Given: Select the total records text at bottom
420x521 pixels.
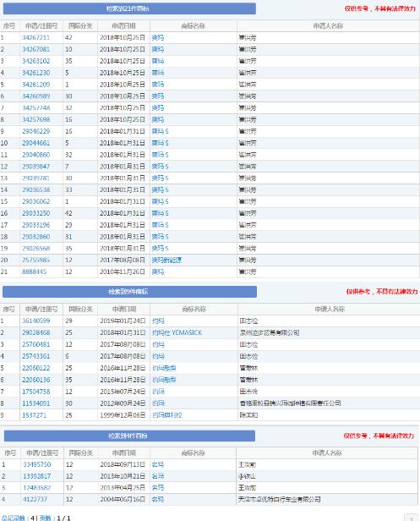Looking at the screenshot, I should [x=19, y=518].
